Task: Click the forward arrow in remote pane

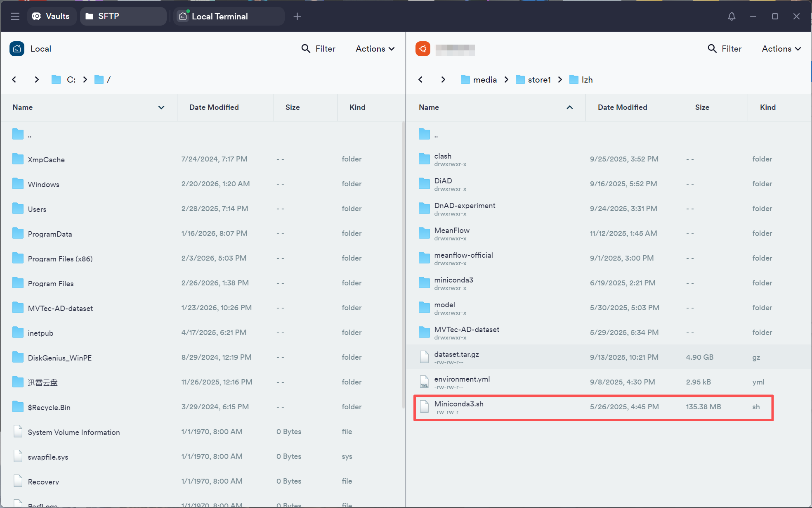Action: pyautogui.click(x=443, y=79)
